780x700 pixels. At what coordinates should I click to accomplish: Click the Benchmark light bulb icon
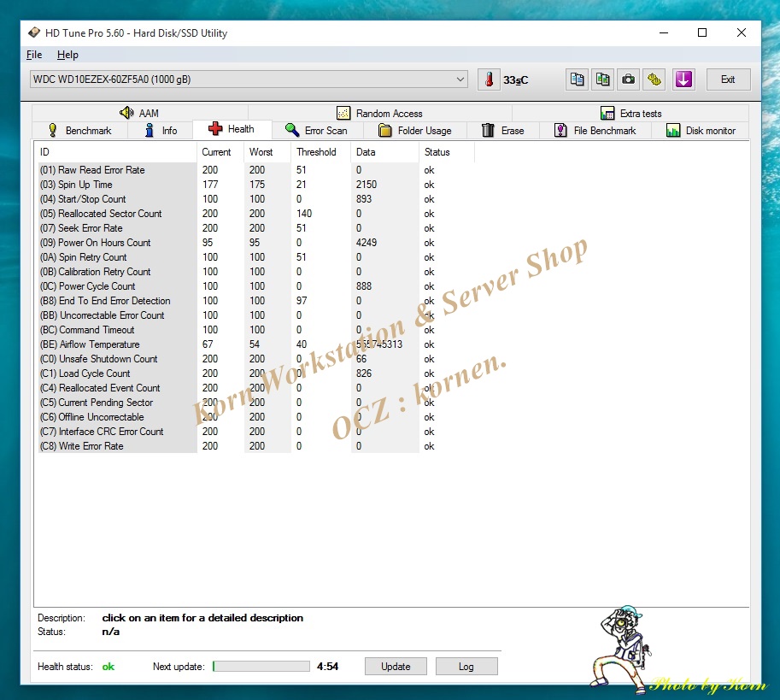point(53,131)
